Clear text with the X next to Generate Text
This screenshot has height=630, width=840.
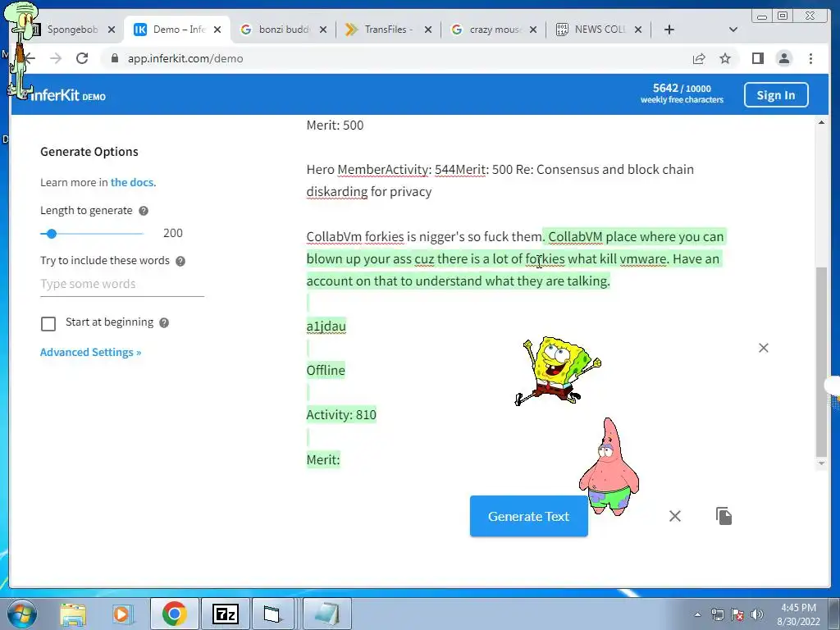click(675, 516)
